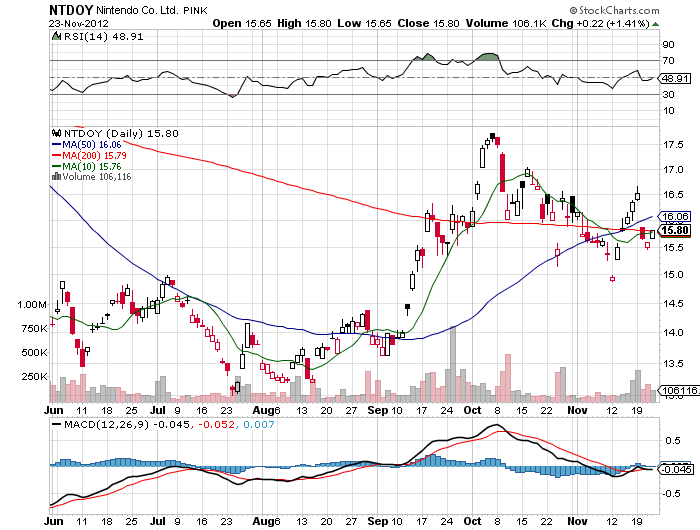
Task: Select the NTDOY ticker symbol in the title
Action: pyautogui.click(x=71, y=10)
